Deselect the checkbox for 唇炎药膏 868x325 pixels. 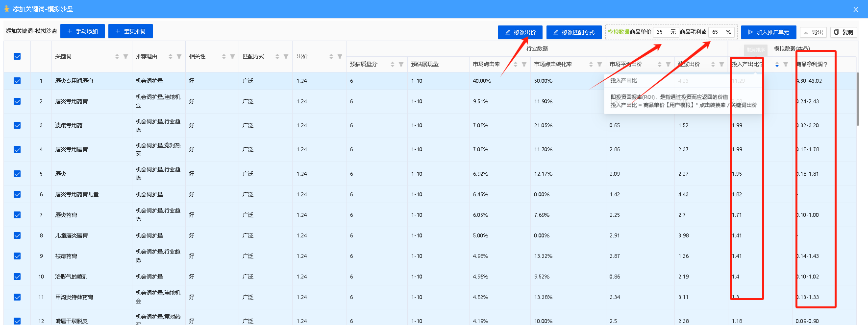(17, 215)
